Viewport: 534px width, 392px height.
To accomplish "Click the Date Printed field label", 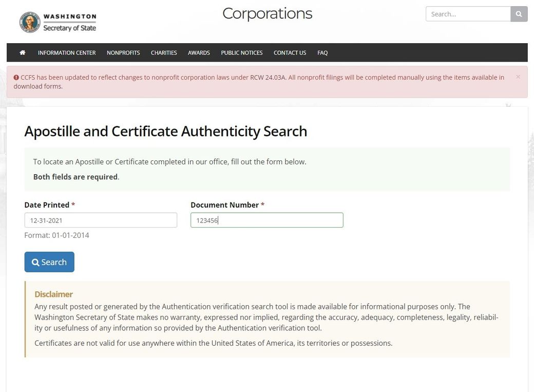I will 47,205.
